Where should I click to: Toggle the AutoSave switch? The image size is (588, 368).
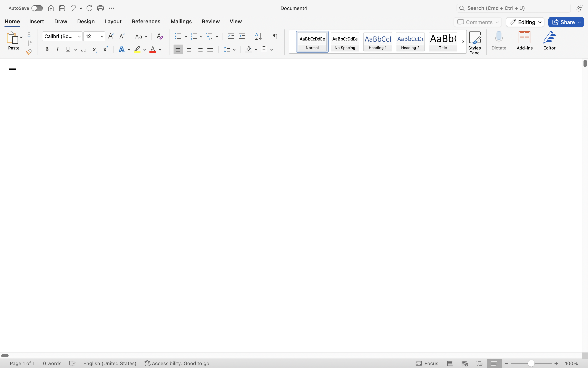(37, 8)
